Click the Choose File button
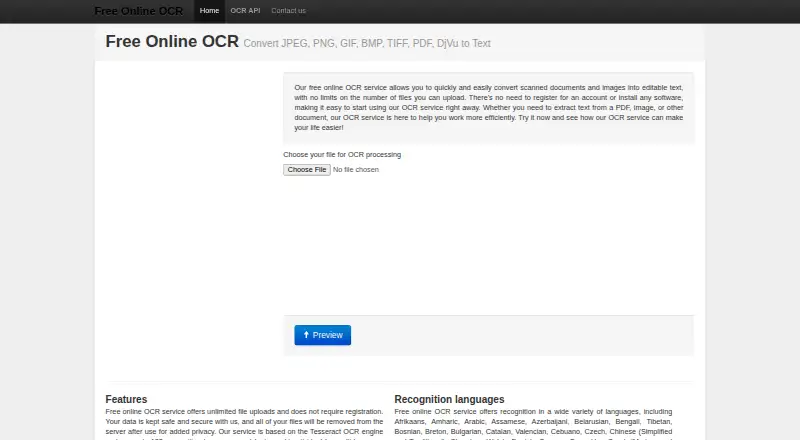Screen dimensions: 800x440 (307, 169)
